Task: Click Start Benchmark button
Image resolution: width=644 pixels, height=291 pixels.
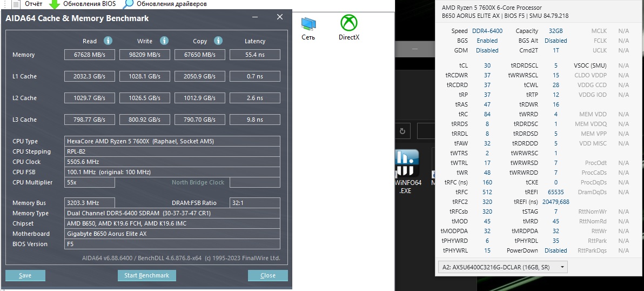Action: coord(146,275)
